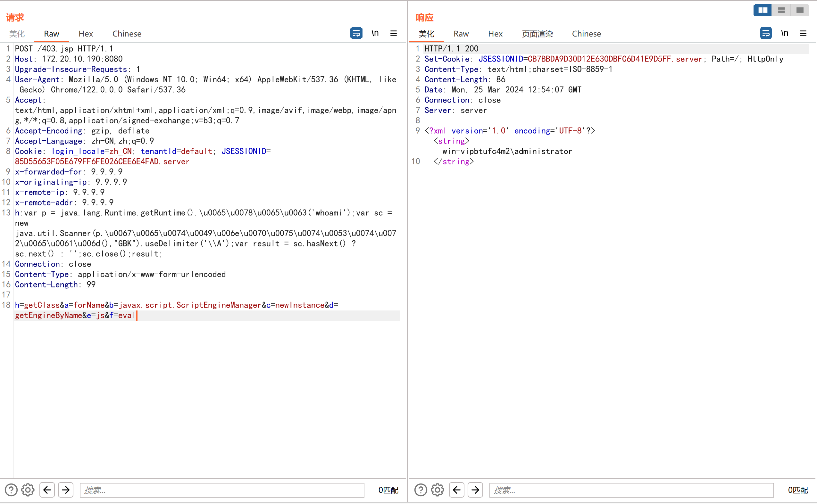Open the 页面渲染 response tab
The width and height of the screenshot is (817, 504).
click(x=537, y=34)
